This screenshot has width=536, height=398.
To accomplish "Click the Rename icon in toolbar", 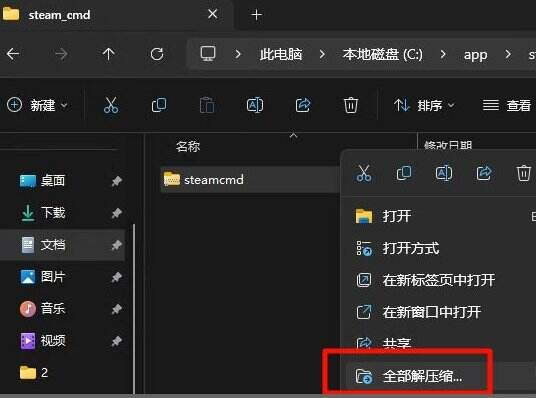I will click(x=255, y=105).
